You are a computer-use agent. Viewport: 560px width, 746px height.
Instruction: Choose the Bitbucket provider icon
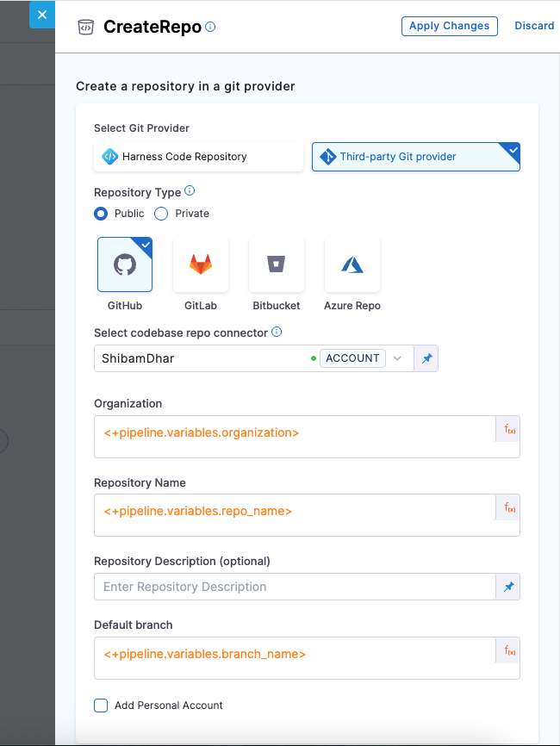pyautogui.click(x=276, y=264)
